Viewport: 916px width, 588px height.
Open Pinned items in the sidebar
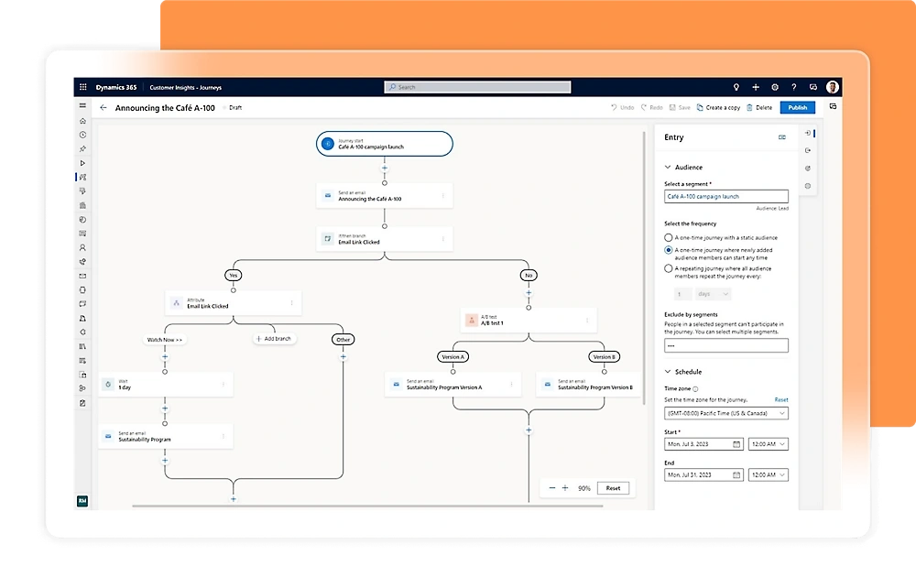pyautogui.click(x=82, y=149)
